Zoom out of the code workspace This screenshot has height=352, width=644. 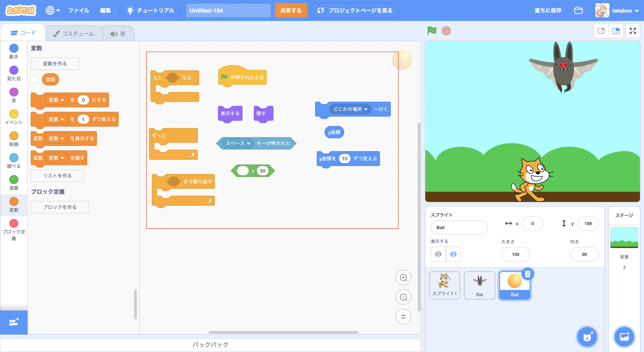point(403,297)
